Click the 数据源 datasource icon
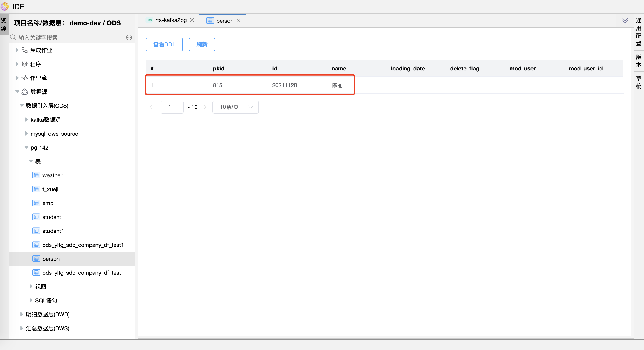This screenshot has height=350, width=644. click(x=25, y=92)
